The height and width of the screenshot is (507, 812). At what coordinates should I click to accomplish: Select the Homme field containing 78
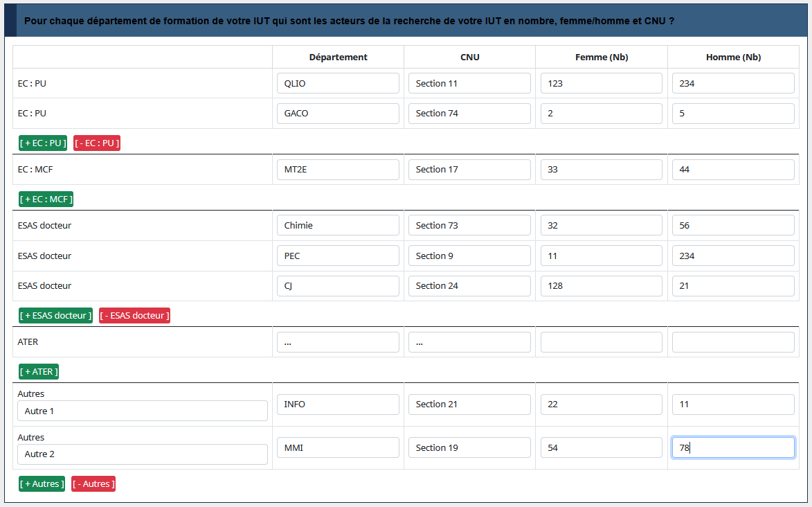[x=733, y=448]
